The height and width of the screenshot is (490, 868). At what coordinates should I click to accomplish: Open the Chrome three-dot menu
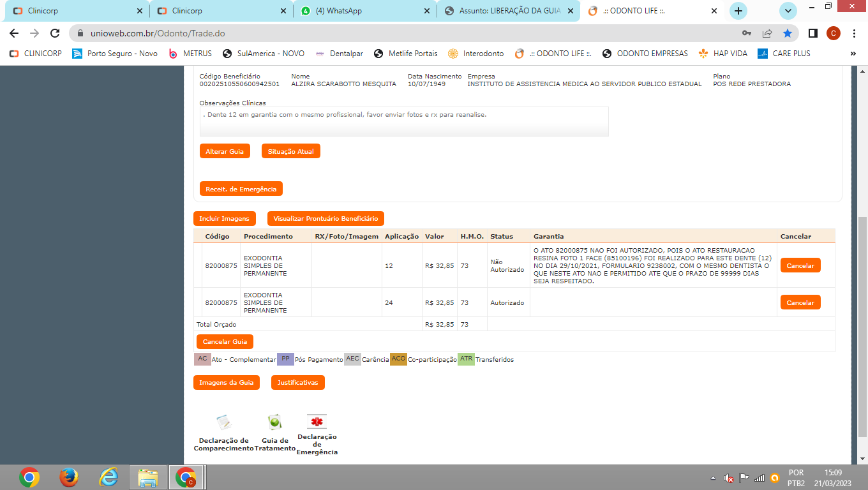854,33
